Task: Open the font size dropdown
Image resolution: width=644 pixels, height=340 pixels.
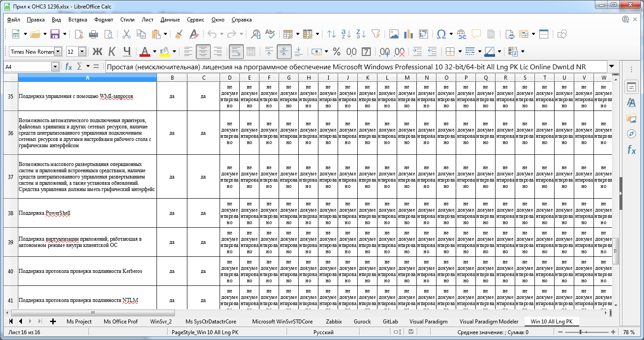Action: tap(82, 51)
